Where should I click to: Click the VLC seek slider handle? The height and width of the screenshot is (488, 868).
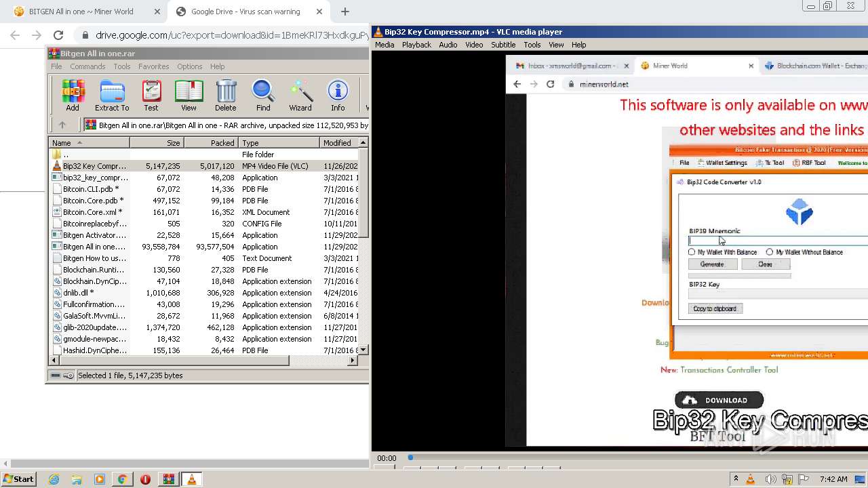tap(410, 457)
